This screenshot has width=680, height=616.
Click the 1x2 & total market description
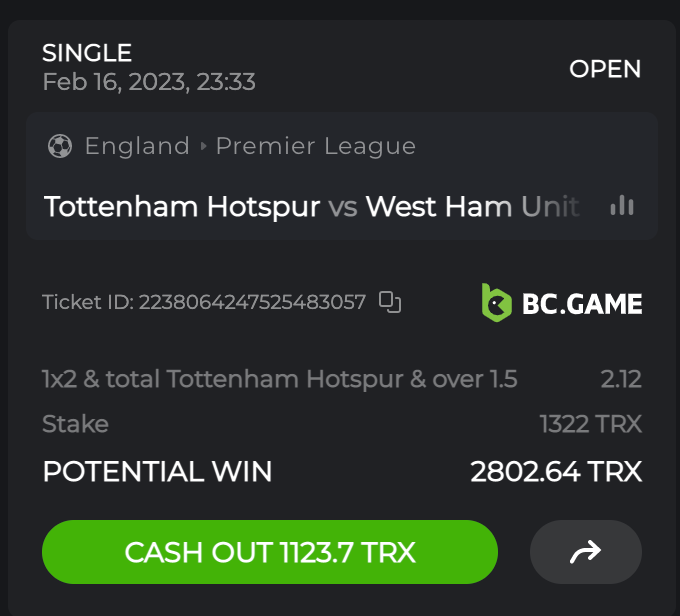click(280, 379)
